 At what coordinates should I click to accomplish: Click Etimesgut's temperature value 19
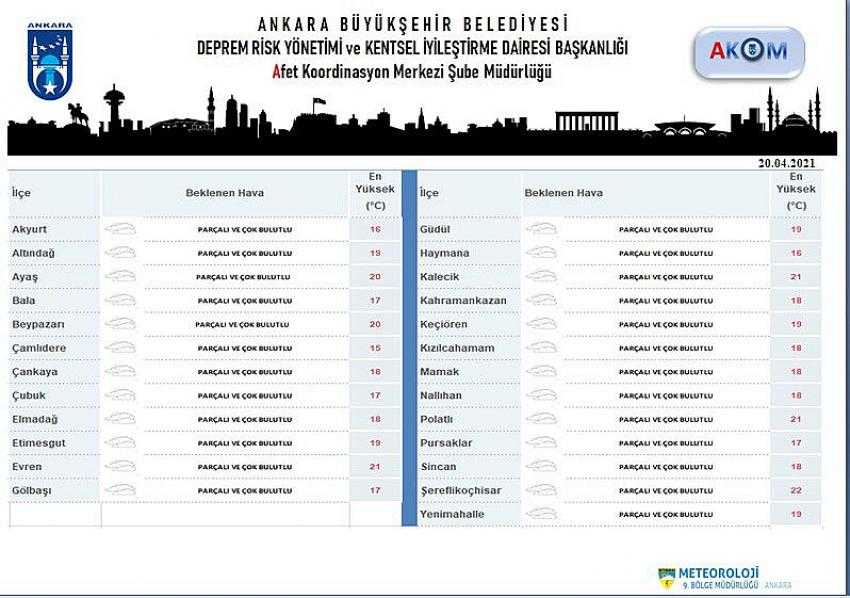pos(376,443)
